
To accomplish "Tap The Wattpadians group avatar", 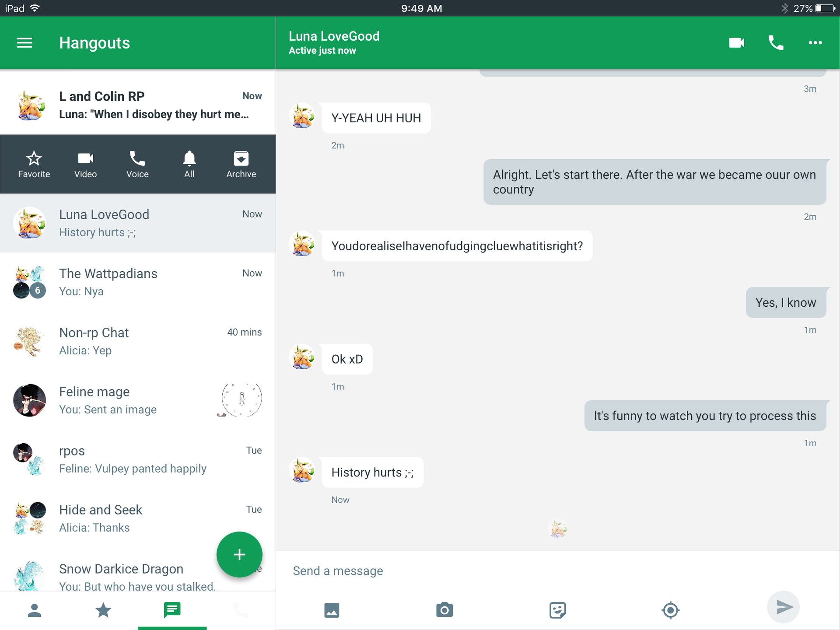I will [x=30, y=282].
